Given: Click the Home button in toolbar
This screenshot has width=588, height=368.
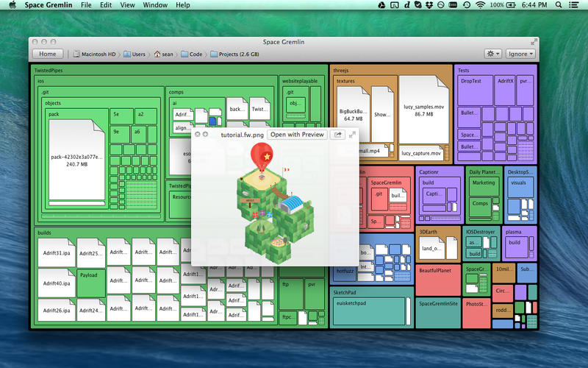Looking at the screenshot, I should pos(47,54).
